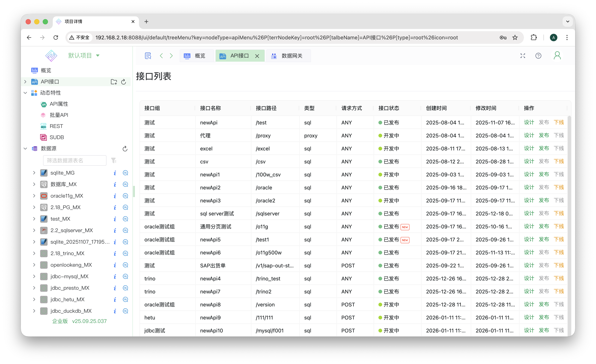
Task: Close the API接口 tab
Action: [257, 56]
